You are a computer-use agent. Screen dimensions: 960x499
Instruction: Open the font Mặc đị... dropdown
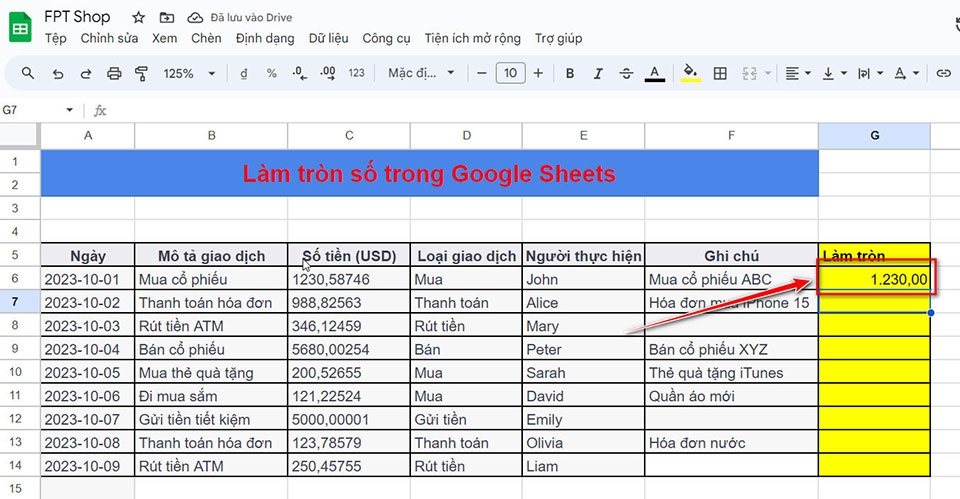point(421,73)
